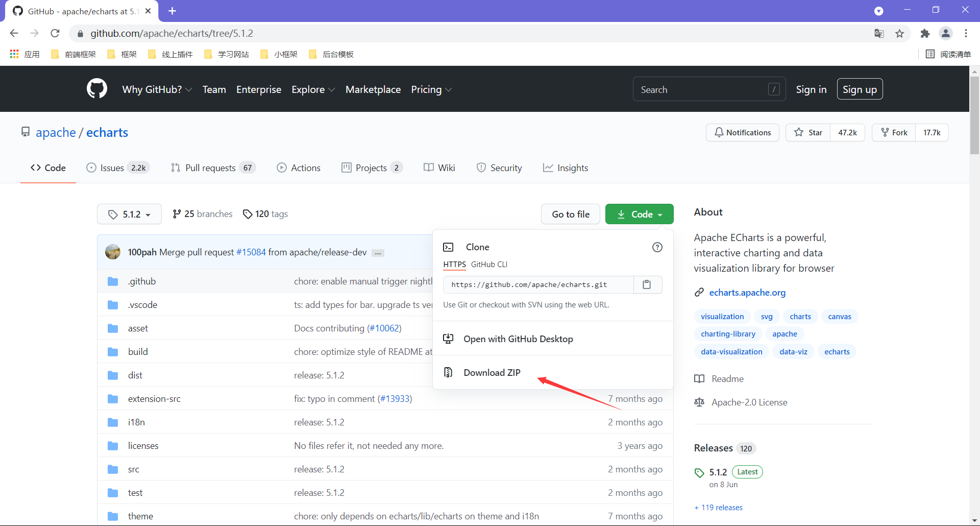
Task: Select the Code repository tab
Action: click(48, 168)
